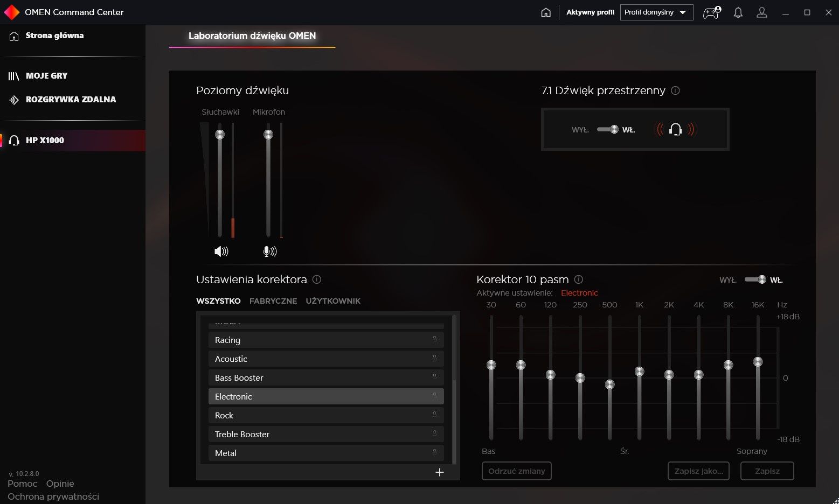This screenshot has width=839, height=504.
Task: Switch to the WSZYSTKO filter tab
Action: 218,301
